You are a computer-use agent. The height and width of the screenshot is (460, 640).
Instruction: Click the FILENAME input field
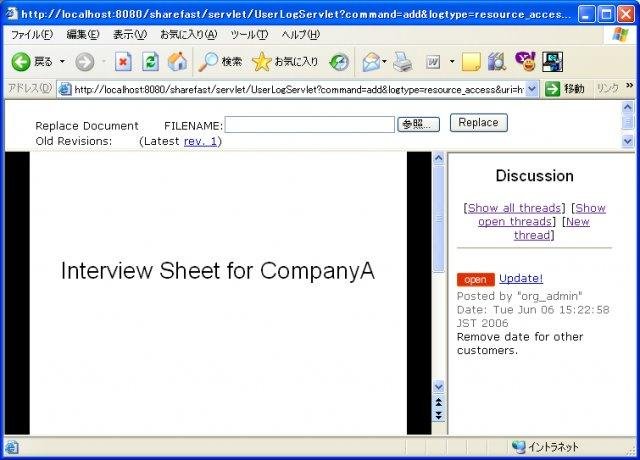[x=310, y=124]
